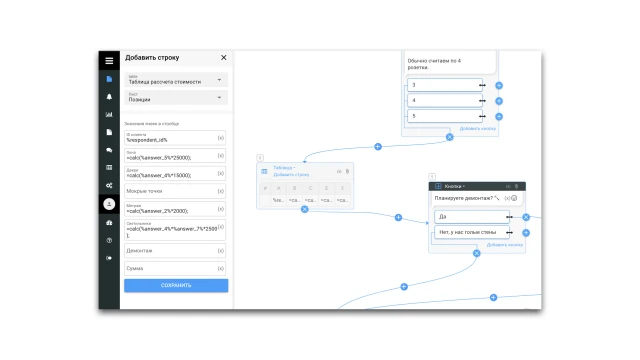Open the gears settings icon in sidebar
Image resolution: width=640 pixels, height=360 pixels.
109,185
